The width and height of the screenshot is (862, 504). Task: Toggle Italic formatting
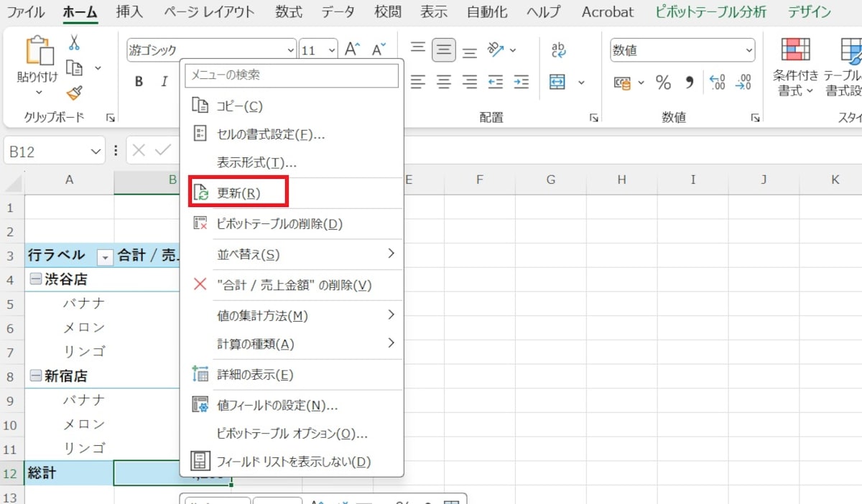(x=164, y=82)
